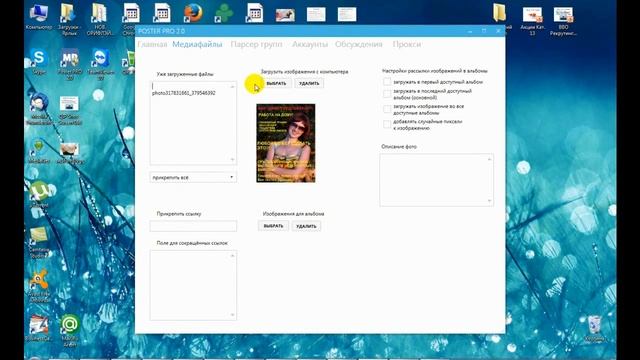Enable загружать в первый доступный альбом
The height and width of the screenshot is (360, 640).
[x=387, y=82]
